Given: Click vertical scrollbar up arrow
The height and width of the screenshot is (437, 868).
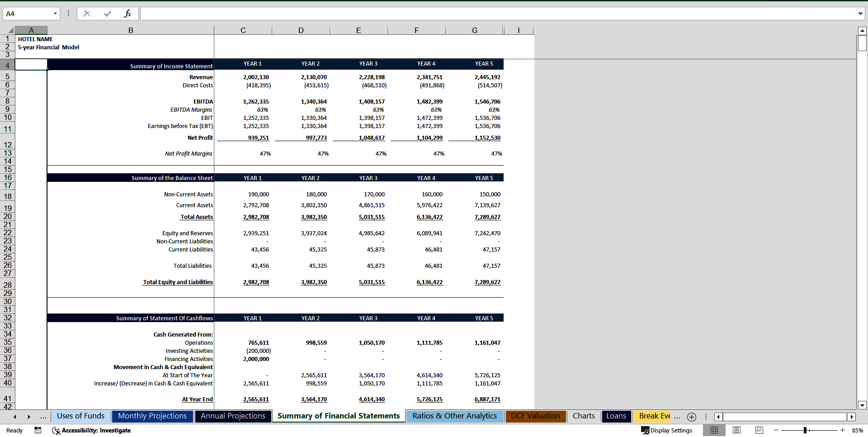Looking at the screenshot, I should point(862,31).
